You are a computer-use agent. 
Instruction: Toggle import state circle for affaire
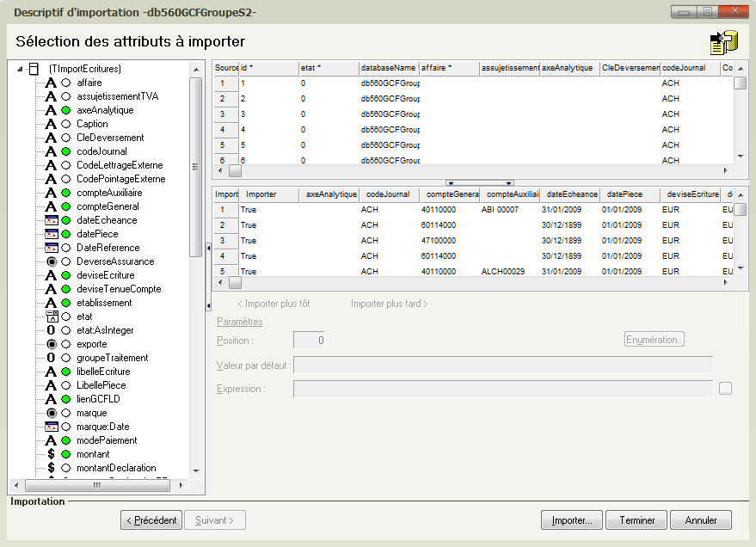point(66,83)
